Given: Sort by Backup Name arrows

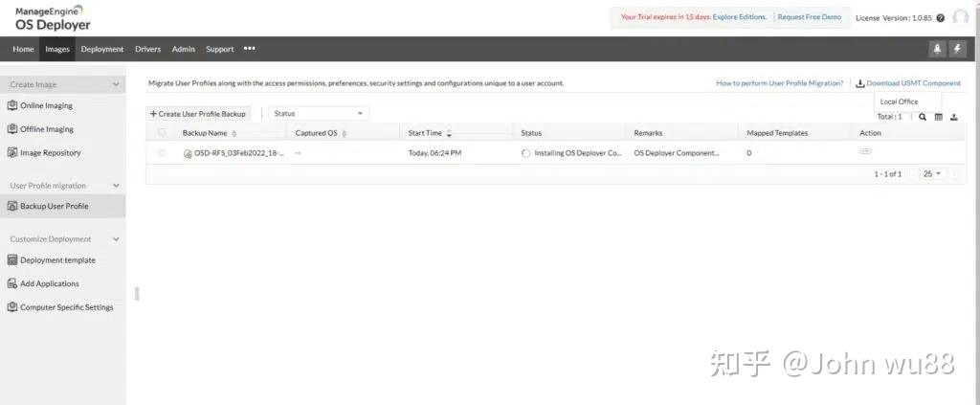Looking at the screenshot, I should tap(234, 133).
